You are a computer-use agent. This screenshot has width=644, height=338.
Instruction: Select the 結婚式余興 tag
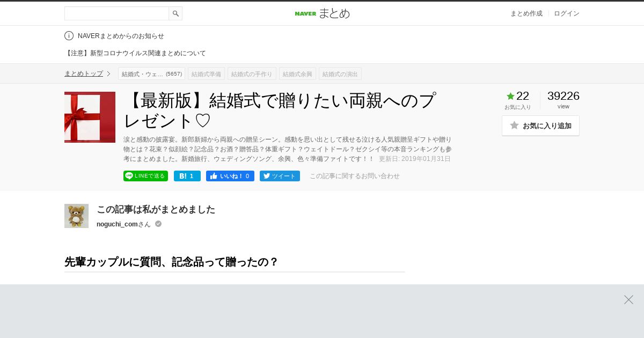tap(297, 74)
